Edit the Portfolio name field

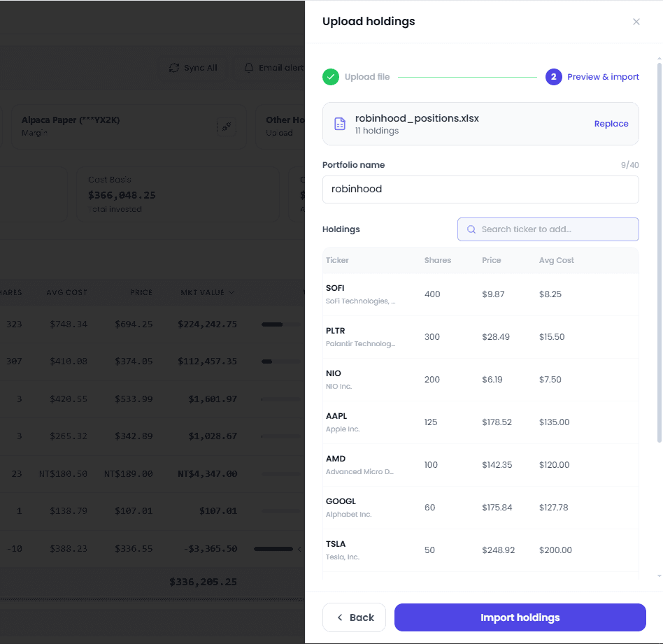coord(480,189)
